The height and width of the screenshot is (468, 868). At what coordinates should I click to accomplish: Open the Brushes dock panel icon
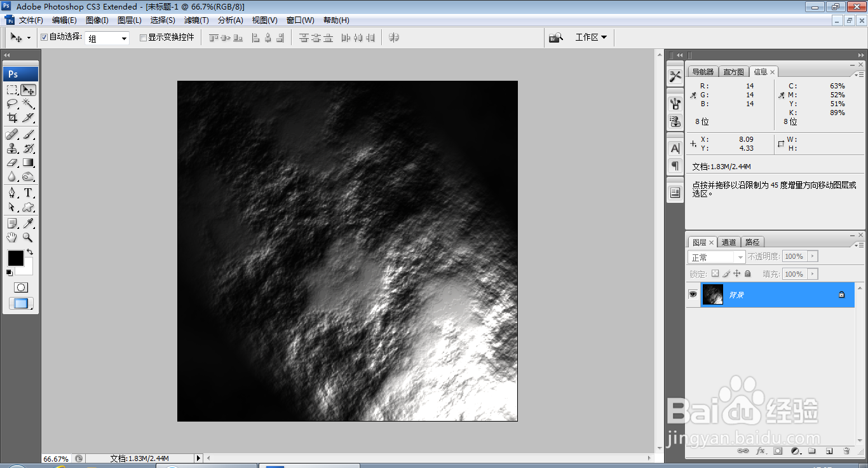click(675, 103)
